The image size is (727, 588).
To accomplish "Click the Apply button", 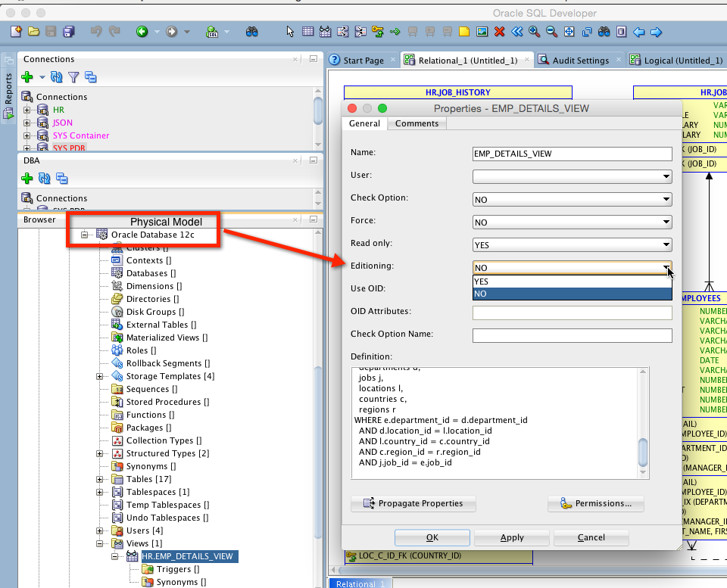I will 512,537.
